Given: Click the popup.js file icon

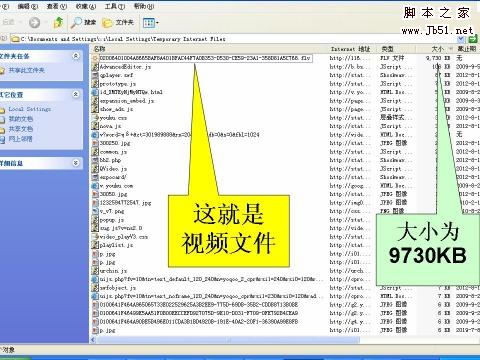Looking at the screenshot, I should (95, 220).
